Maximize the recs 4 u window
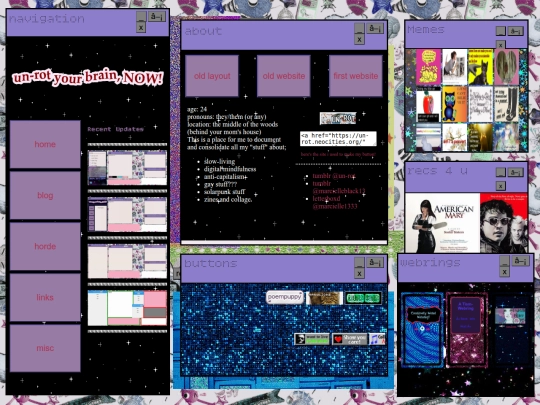This screenshot has width=540, height=405. coord(516,172)
